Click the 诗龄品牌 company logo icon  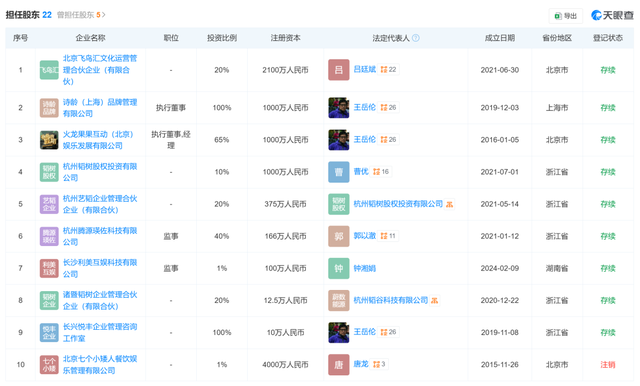[x=49, y=108]
